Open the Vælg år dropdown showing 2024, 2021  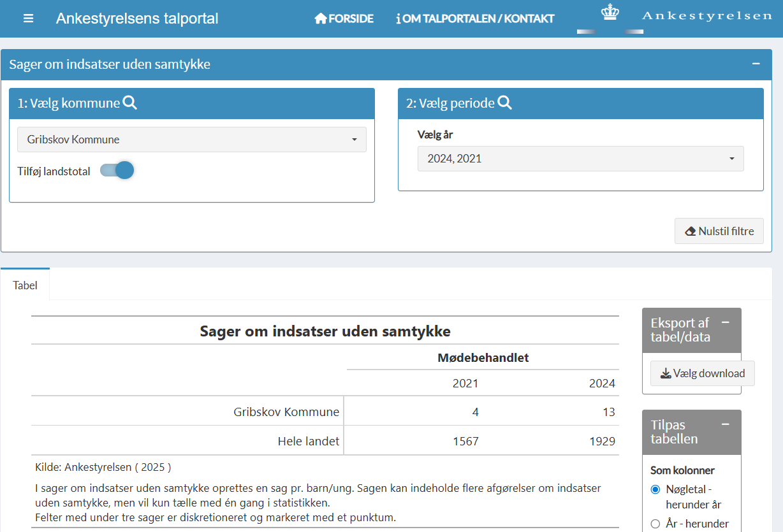[x=581, y=159]
